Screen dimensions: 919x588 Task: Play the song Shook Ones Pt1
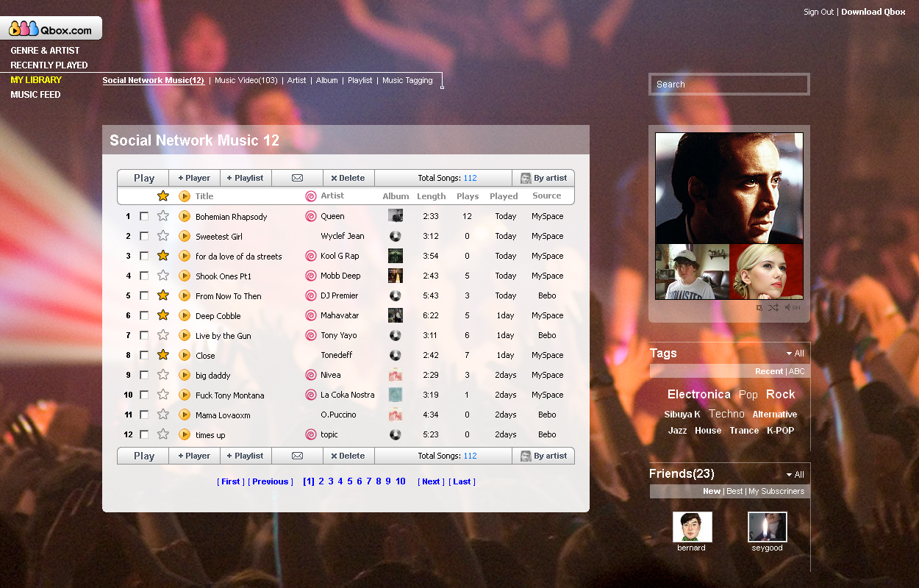click(185, 276)
